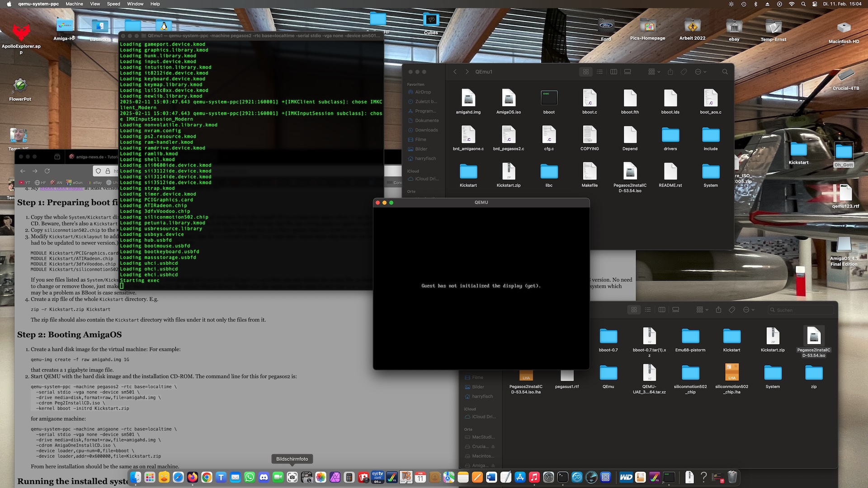Open the action (ellipsis) menu in QEmu1 Finder
868x488 pixels.
tap(700, 72)
